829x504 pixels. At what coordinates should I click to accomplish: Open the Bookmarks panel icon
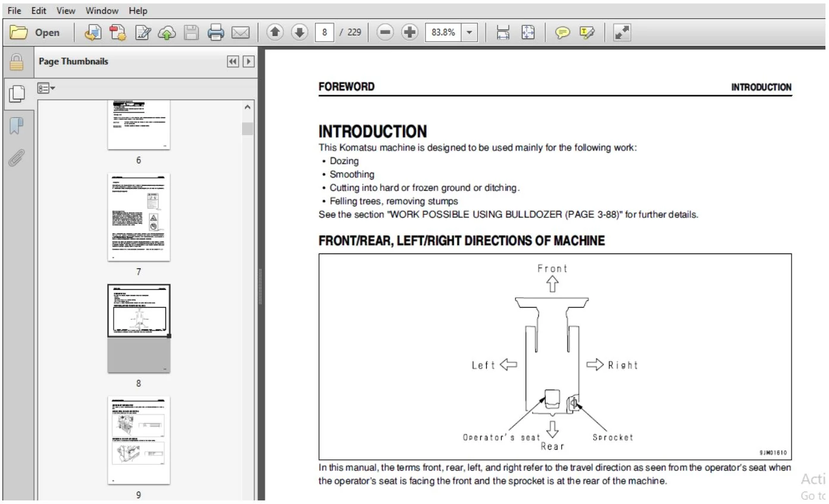(x=17, y=126)
